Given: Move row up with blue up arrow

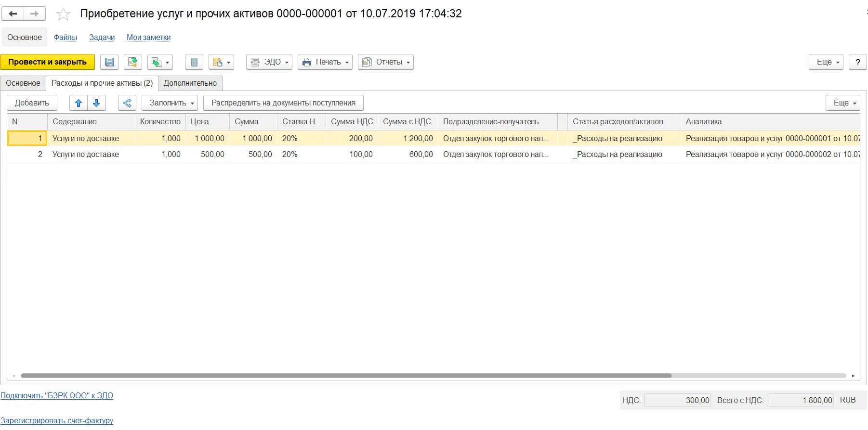Looking at the screenshot, I should 79,103.
